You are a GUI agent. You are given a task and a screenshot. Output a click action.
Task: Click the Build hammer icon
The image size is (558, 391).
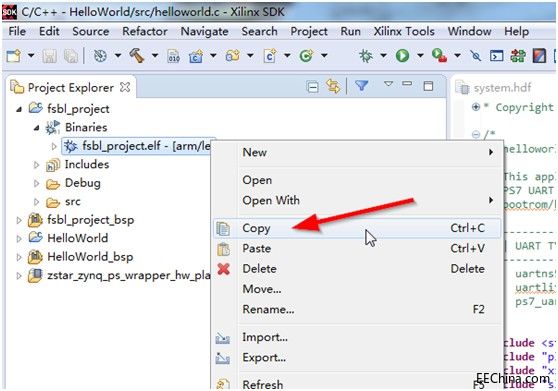137,56
